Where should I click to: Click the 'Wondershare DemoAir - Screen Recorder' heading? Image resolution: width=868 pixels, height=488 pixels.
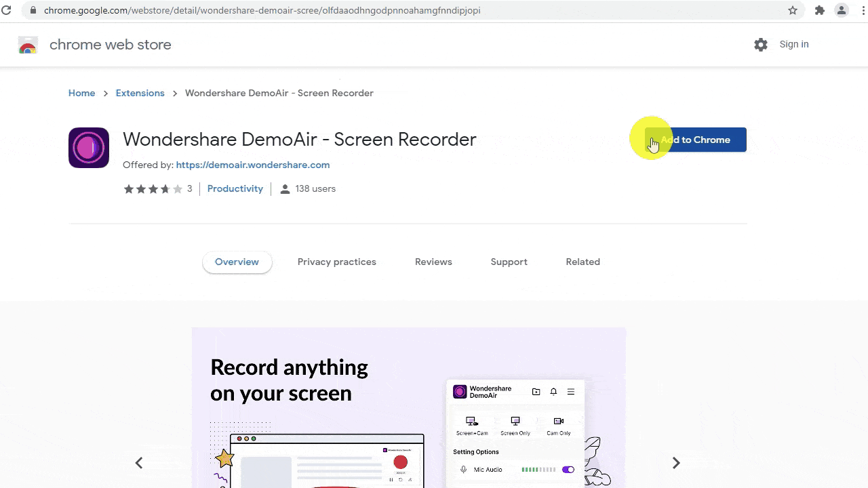[300, 140]
